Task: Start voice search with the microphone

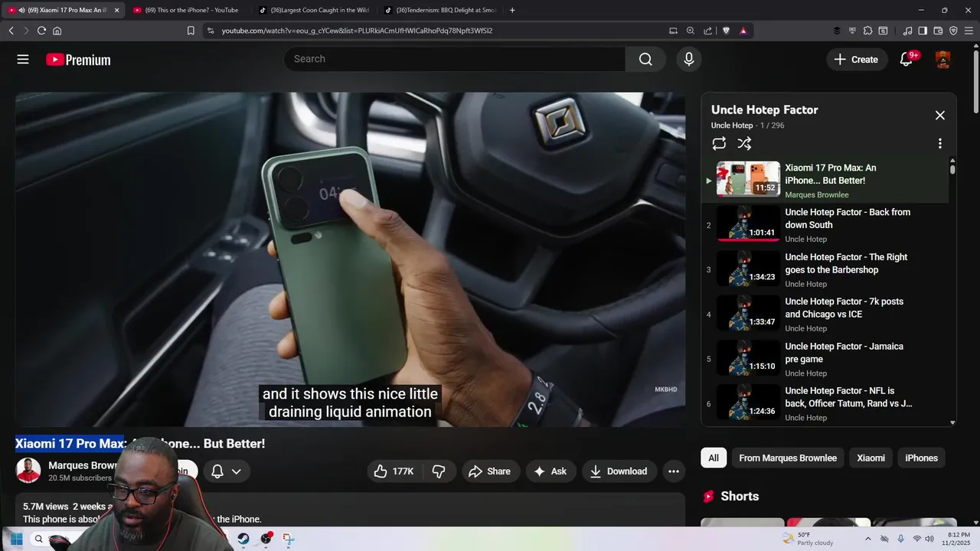Action: pyautogui.click(x=689, y=59)
